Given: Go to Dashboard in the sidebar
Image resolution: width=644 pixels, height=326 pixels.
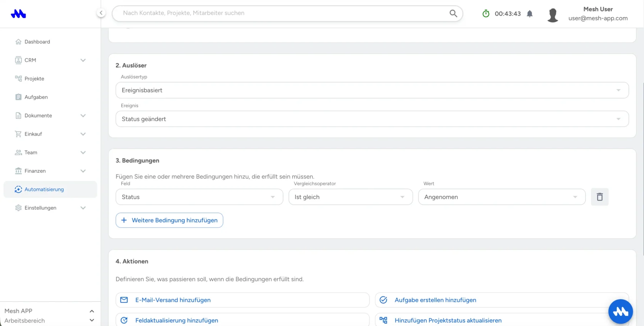Looking at the screenshot, I should 50,42.
